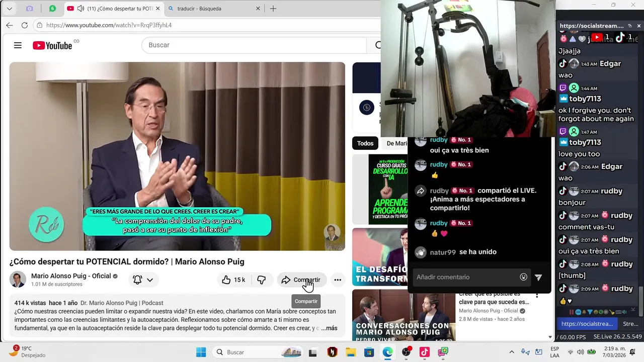Click the broom clear chat icon
Screen dimensions: 644x362
click(x=612, y=312)
